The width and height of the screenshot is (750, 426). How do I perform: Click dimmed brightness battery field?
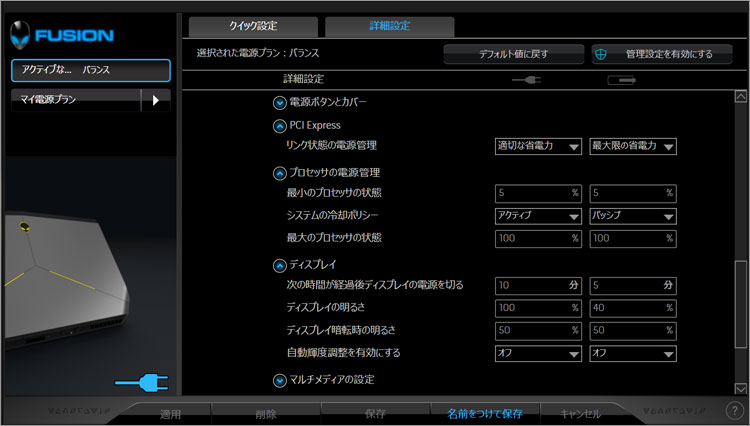click(633, 330)
